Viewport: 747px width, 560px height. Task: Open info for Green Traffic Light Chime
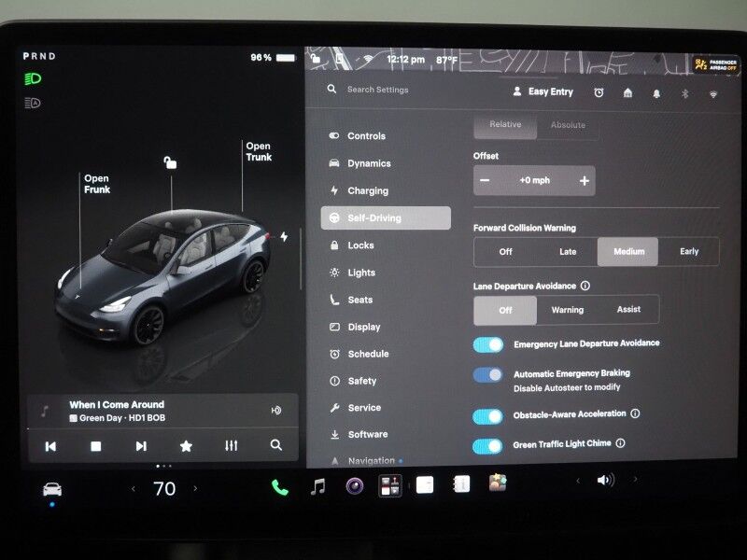620,442
